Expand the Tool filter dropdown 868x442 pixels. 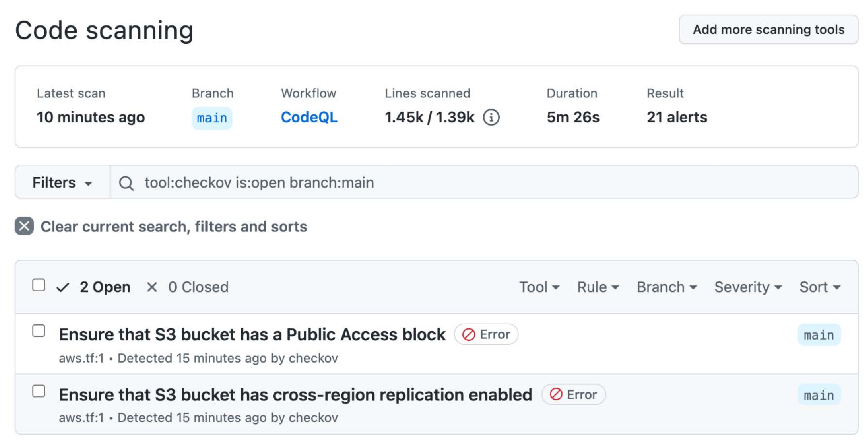click(539, 287)
